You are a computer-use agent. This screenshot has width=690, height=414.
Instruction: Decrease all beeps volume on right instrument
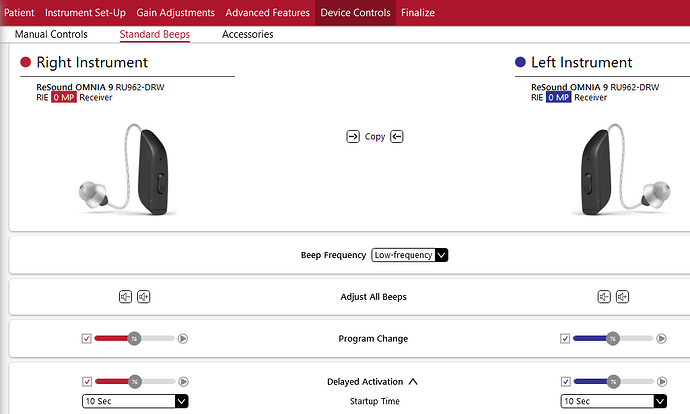click(x=125, y=297)
